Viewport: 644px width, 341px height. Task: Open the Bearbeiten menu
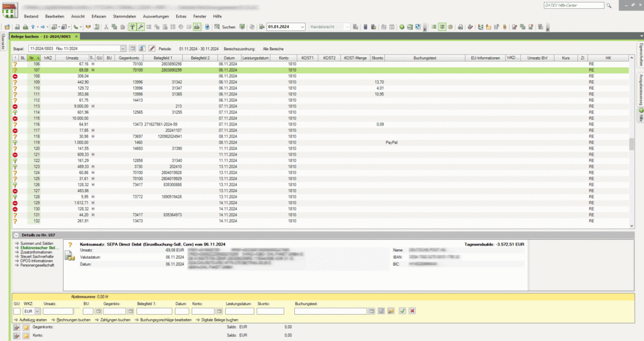click(55, 16)
